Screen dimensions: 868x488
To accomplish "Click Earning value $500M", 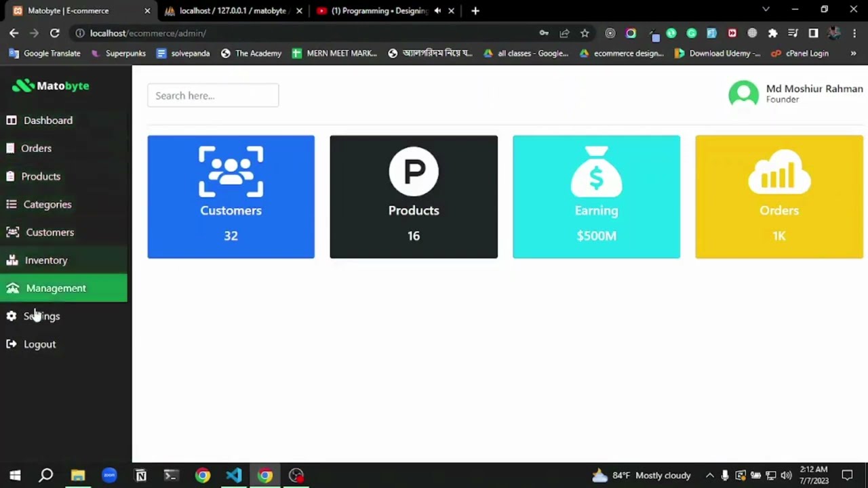I will (596, 236).
